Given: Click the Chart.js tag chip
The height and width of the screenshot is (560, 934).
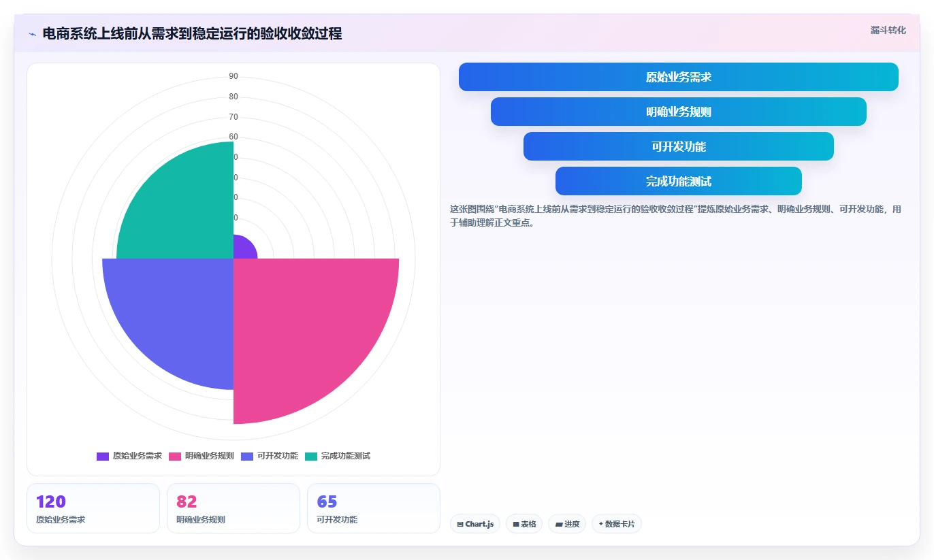Looking at the screenshot, I should 475,524.
